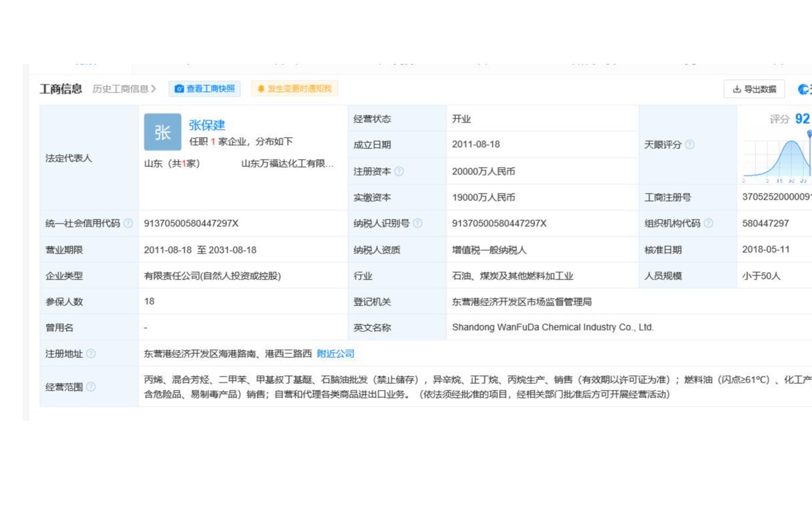Click download icon in 导出数据 button

click(737, 89)
